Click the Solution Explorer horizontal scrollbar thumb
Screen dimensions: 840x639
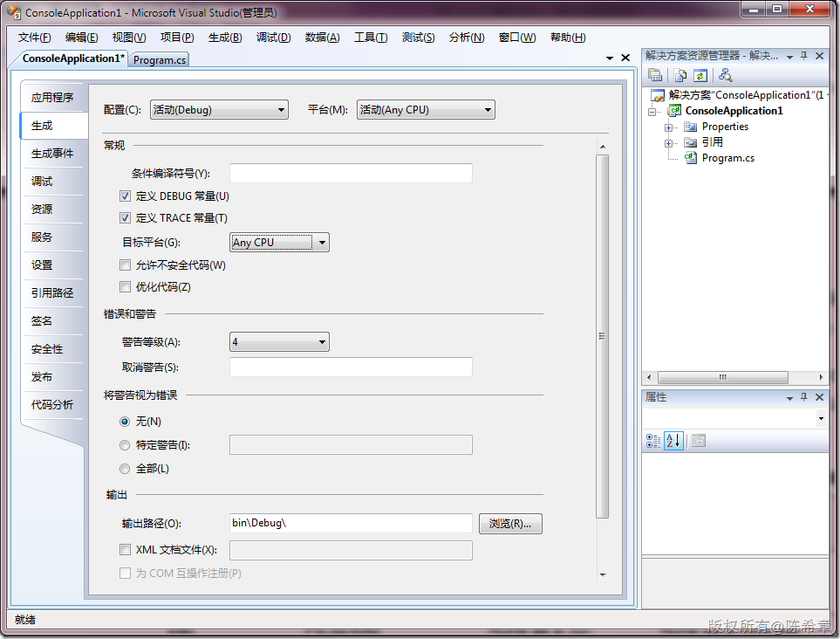pos(722,377)
